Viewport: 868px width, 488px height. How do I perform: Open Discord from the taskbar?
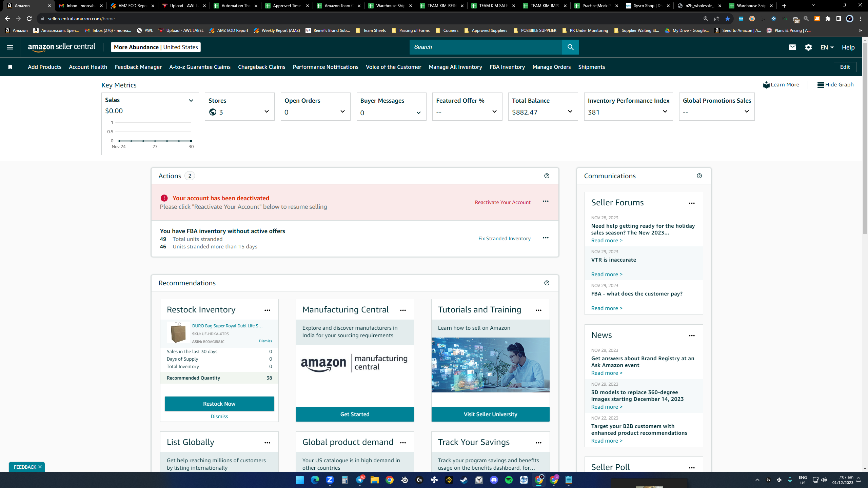(x=494, y=480)
